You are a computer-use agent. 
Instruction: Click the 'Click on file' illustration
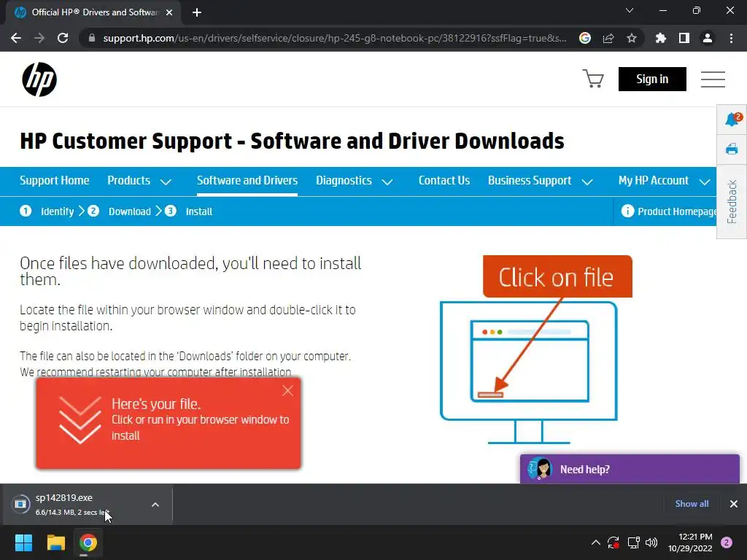click(536, 349)
